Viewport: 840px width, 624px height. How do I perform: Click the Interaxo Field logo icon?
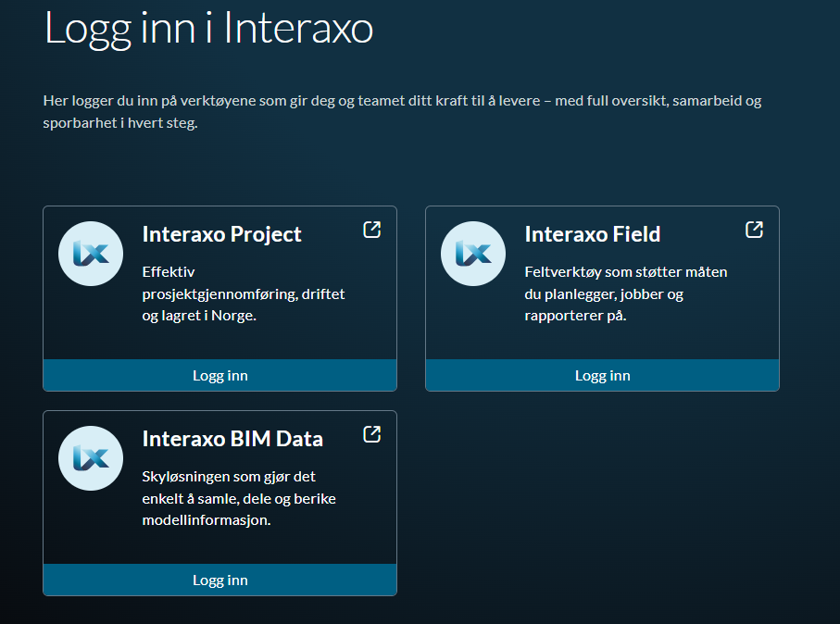click(473, 253)
